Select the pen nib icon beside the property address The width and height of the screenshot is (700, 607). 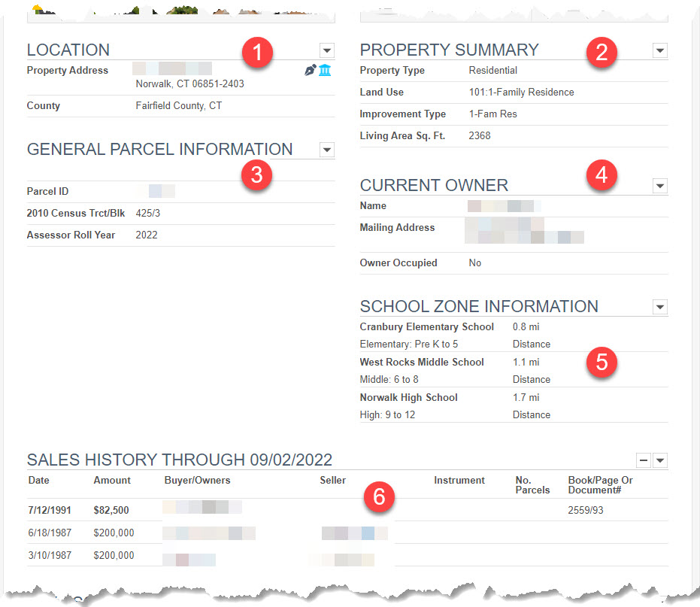tap(310, 69)
